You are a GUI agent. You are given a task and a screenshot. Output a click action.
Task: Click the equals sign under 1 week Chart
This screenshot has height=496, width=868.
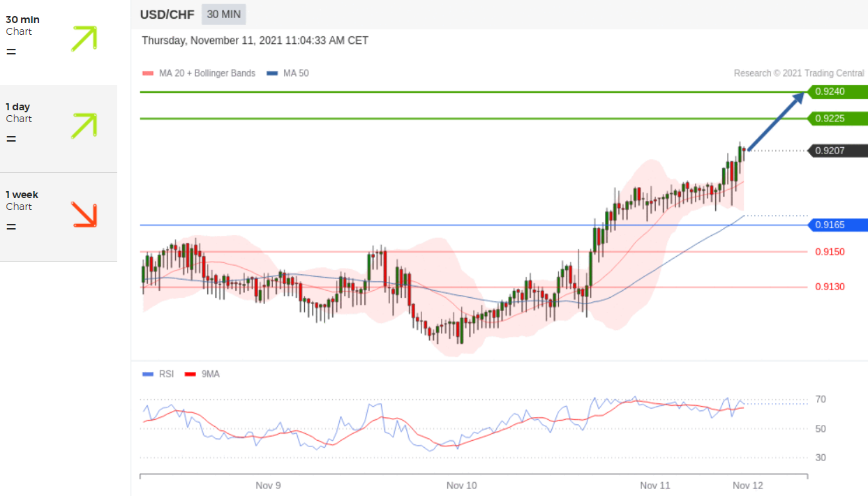tap(11, 227)
